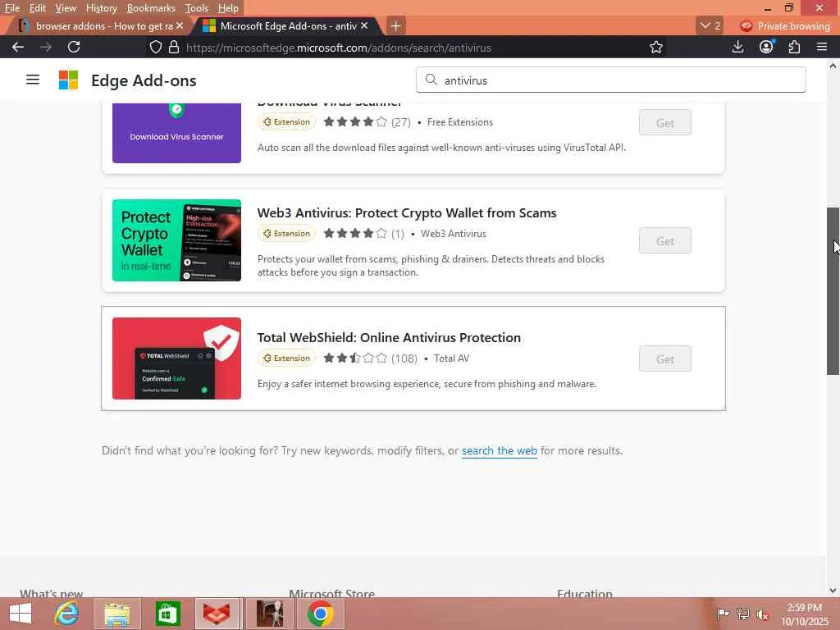The image size is (840, 630).
Task: Open the Bookmarks menu
Action: pyautogui.click(x=151, y=8)
